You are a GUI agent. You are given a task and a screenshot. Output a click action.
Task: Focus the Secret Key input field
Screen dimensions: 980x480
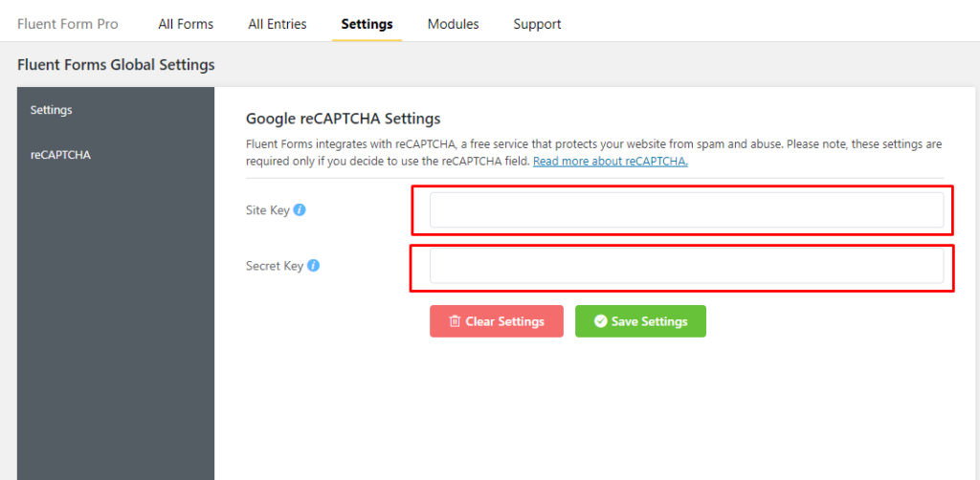tap(686, 266)
